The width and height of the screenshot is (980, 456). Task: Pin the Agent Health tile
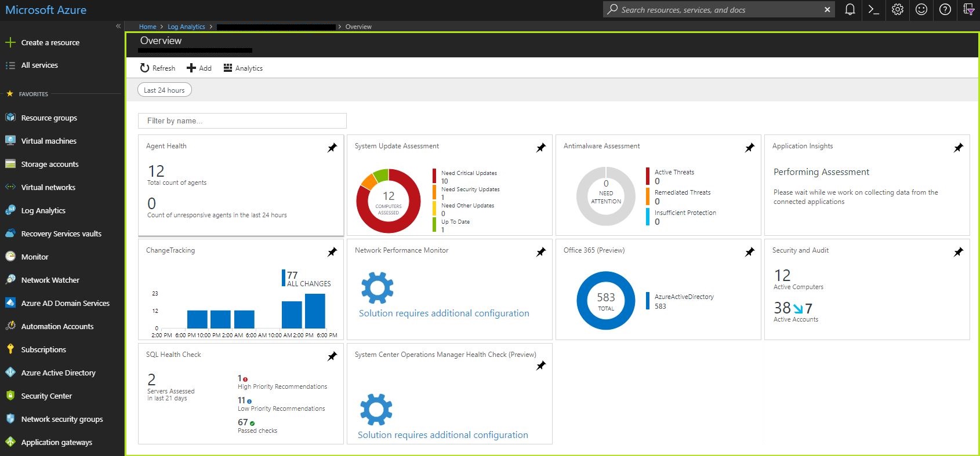pos(332,148)
